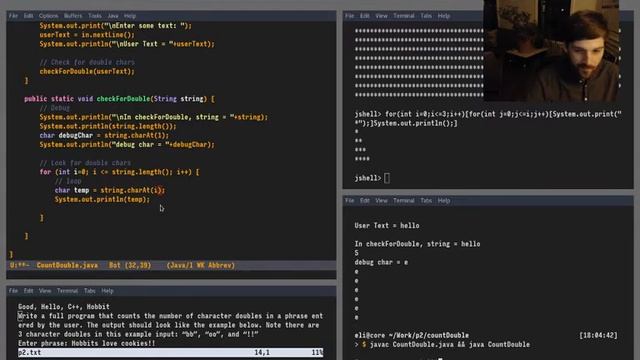This screenshot has width=640, height=360.
Task: Click the 'char temp = string.charAt(i);' line
Action: point(110,190)
